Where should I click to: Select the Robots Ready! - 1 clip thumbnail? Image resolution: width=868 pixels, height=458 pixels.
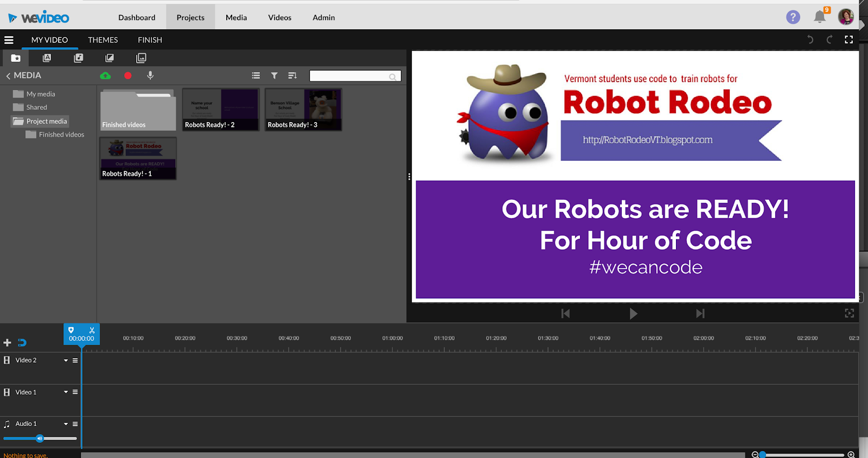[138, 158]
